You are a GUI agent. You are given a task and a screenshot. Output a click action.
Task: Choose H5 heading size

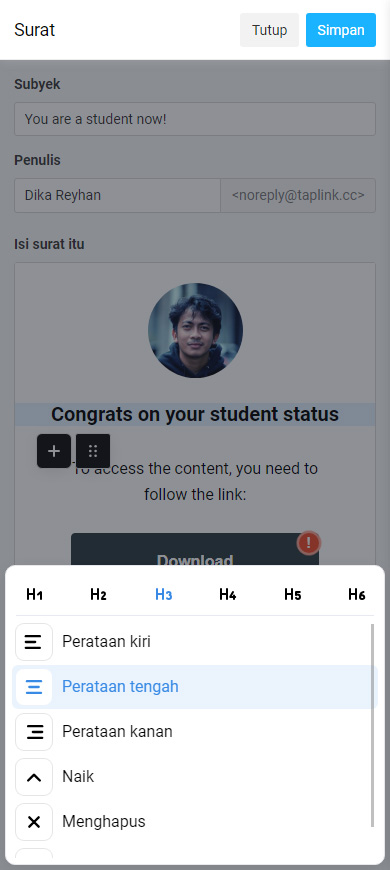tap(292, 595)
